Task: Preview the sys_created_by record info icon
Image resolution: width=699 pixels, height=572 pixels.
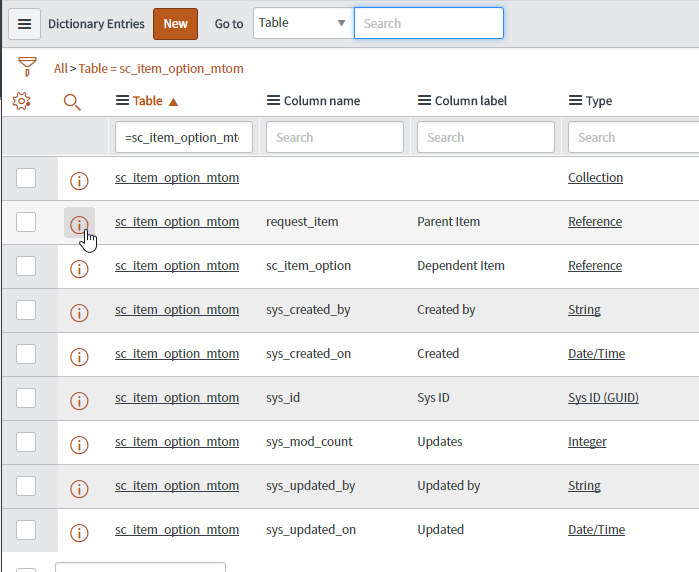Action: [79, 313]
